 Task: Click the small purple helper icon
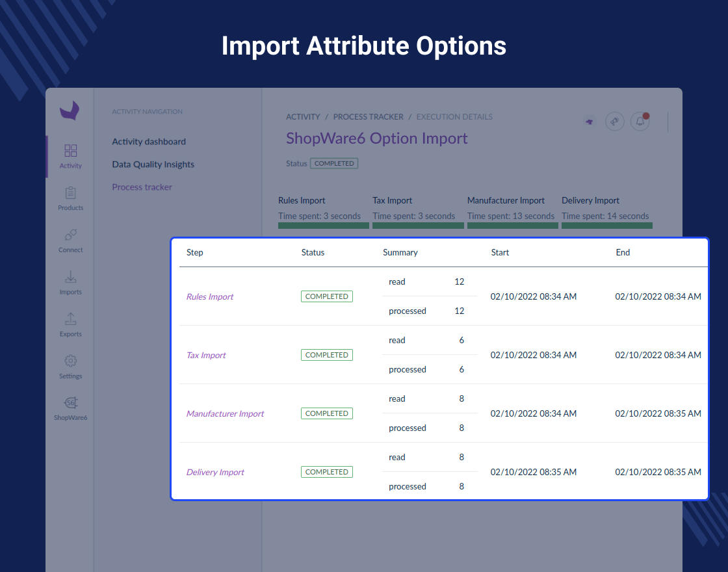pos(590,122)
